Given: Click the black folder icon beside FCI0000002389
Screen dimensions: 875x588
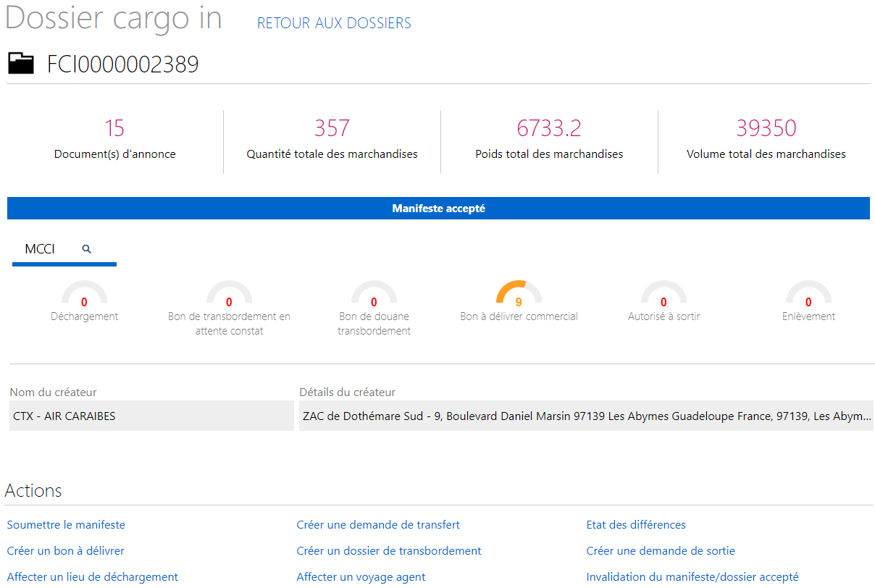Looking at the screenshot, I should pyautogui.click(x=21, y=64).
